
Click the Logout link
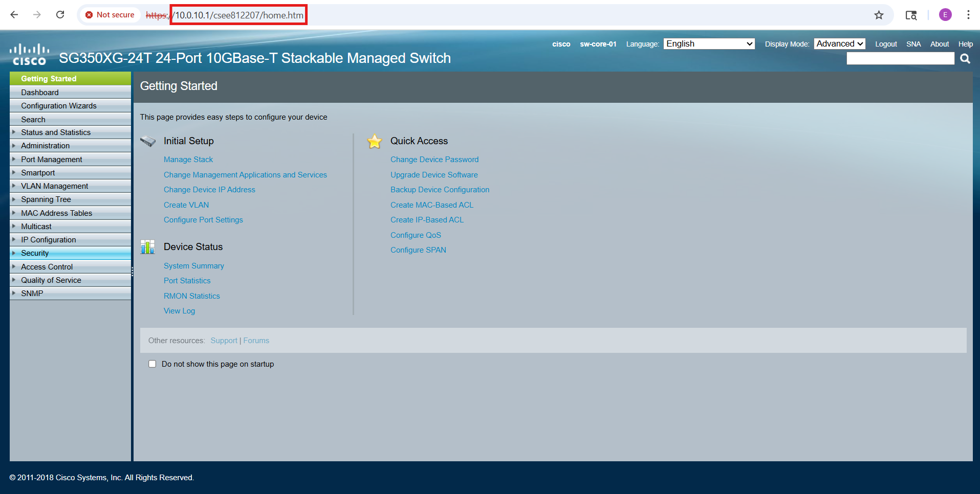pyautogui.click(x=885, y=44)
